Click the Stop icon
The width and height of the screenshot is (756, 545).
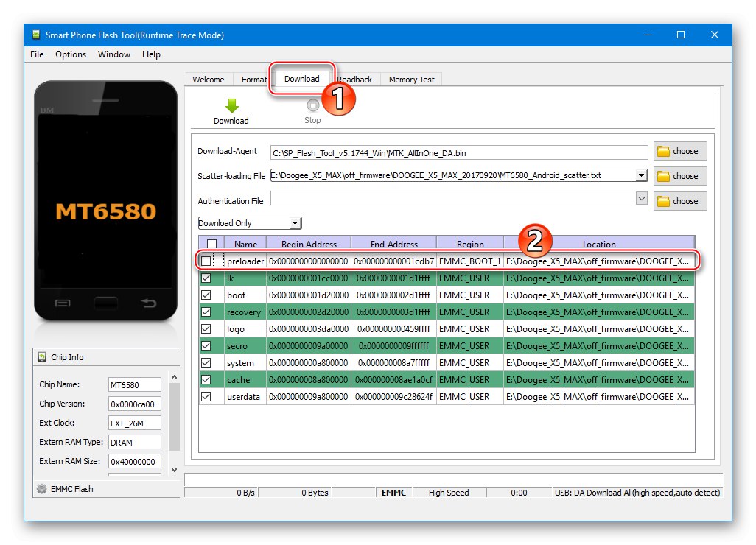[x=312, y=105]
